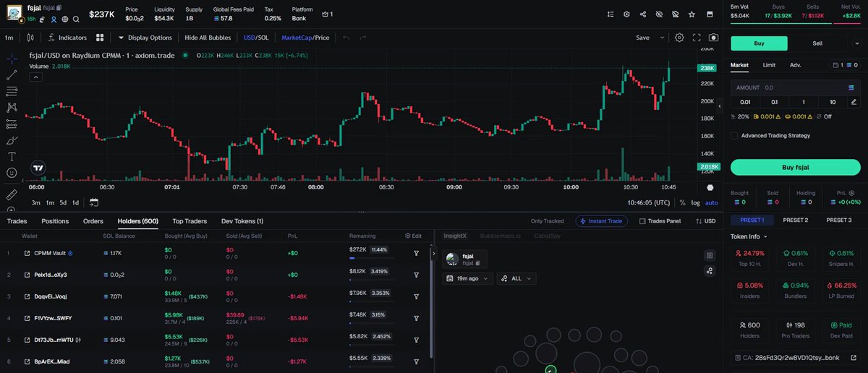The width and height of the screenshot is (868, 373).
Task: Open the Display Options dropdown
Action: [145, 38]
